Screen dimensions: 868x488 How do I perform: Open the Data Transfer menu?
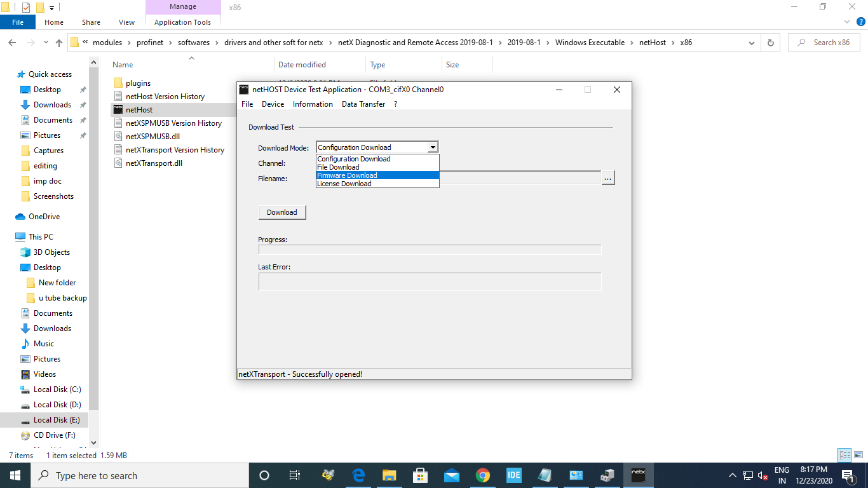(x=363, y=104)
